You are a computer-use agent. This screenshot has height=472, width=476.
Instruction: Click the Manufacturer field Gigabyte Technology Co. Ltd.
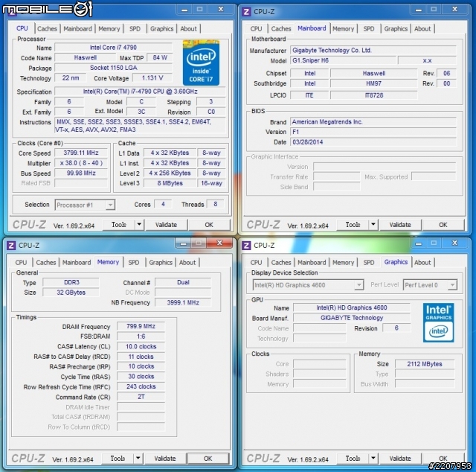pos(373,51)
